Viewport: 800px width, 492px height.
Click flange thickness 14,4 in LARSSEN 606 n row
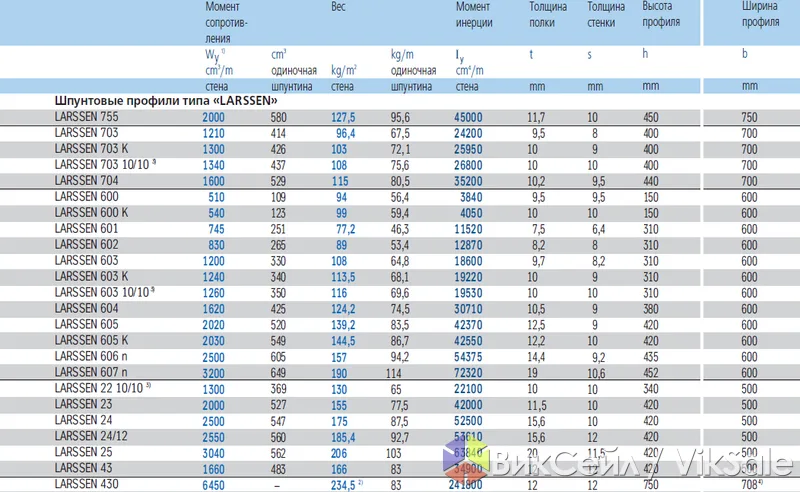pos(536,357)
